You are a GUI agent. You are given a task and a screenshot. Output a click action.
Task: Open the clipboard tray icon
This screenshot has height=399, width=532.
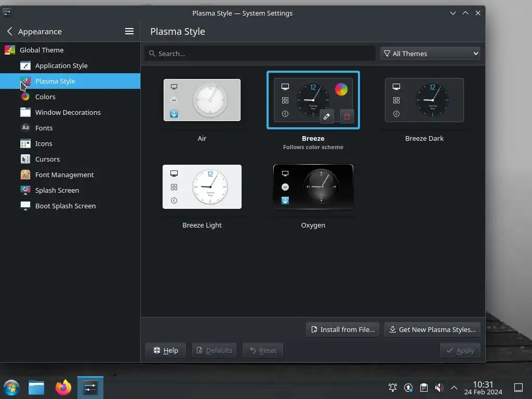(424, 388)
